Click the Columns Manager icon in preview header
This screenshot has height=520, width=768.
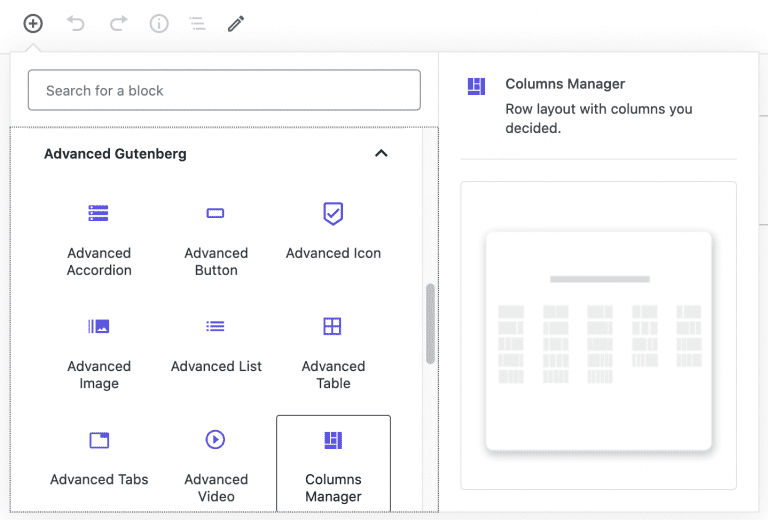[x=476, y=86]
